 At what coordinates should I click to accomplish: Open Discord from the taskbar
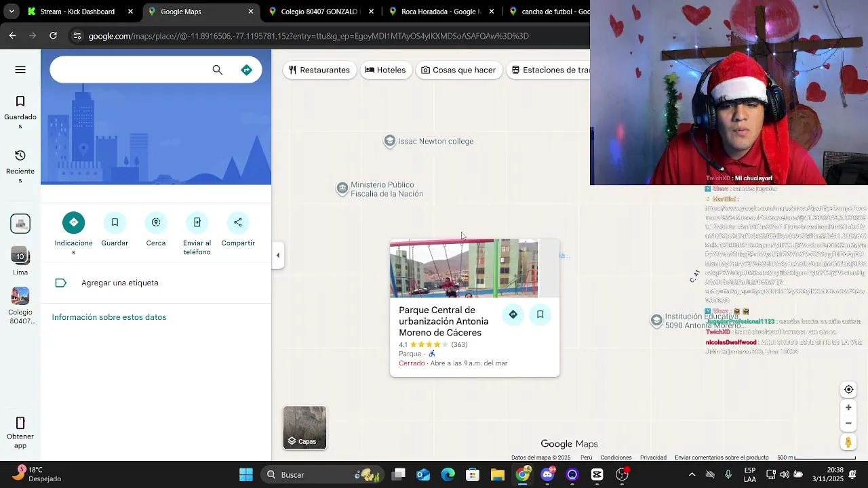547,474
